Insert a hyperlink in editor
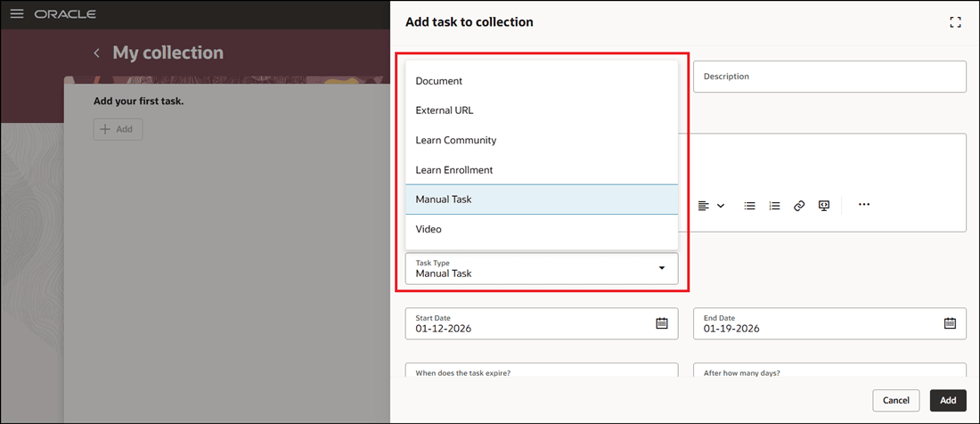 [x=799, y=206]
